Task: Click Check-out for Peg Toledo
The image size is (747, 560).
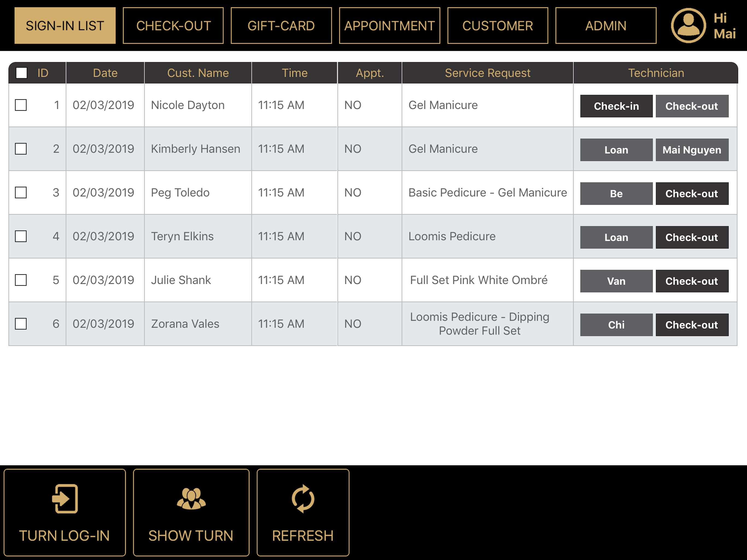Action: pos(692,194)
